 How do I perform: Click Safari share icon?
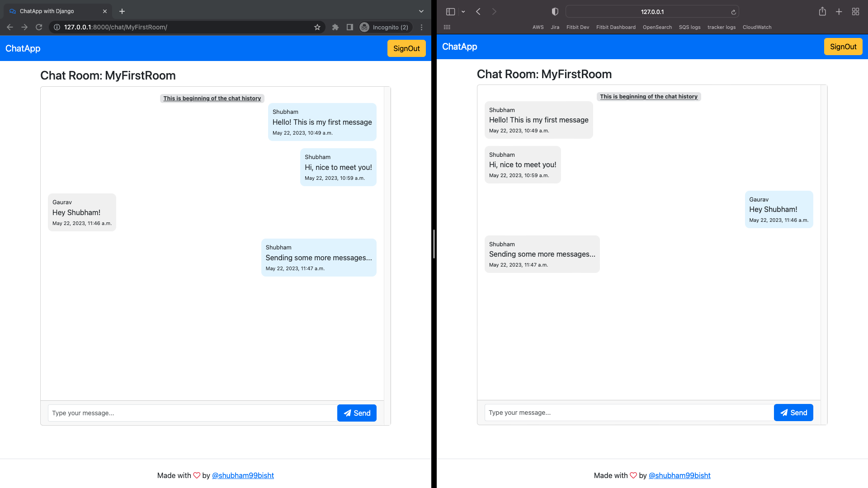pos(822,12)
